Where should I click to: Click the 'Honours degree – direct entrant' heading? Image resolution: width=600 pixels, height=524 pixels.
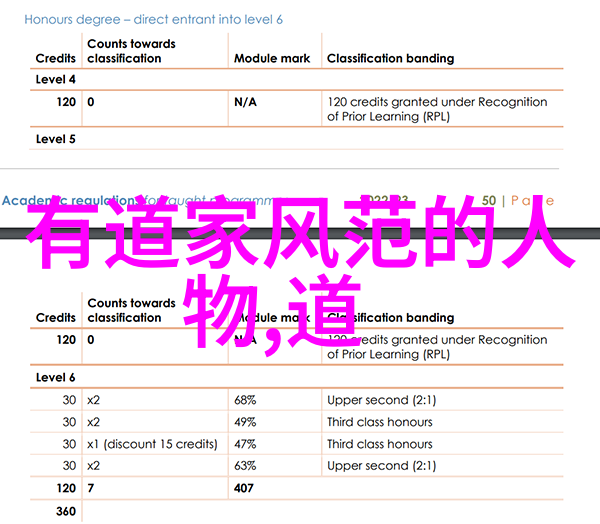point(153,19)
